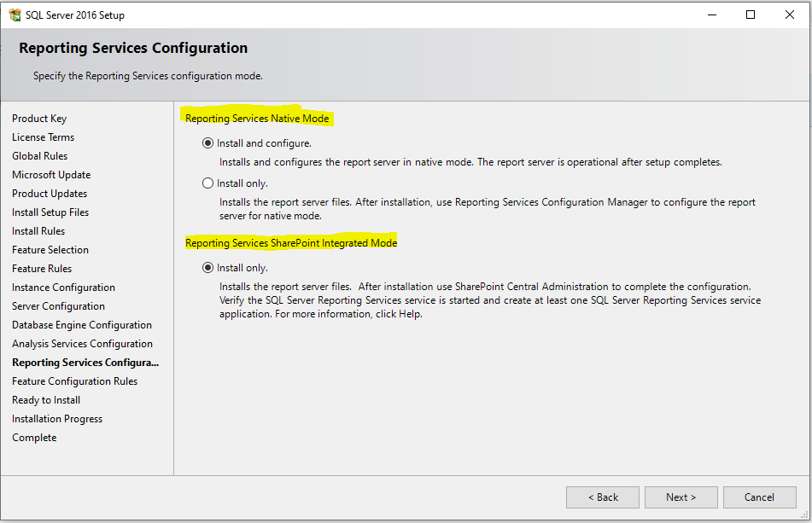This screenshot has width=812, height=523.
Task: Go to the next setup page
Action: point(681,497)
